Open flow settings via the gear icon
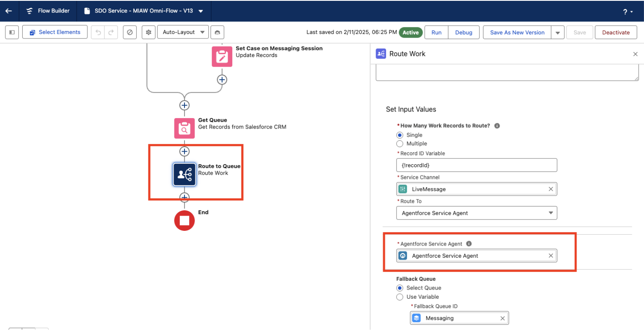Screen dimensions: 644x336 tap(148, 32)
